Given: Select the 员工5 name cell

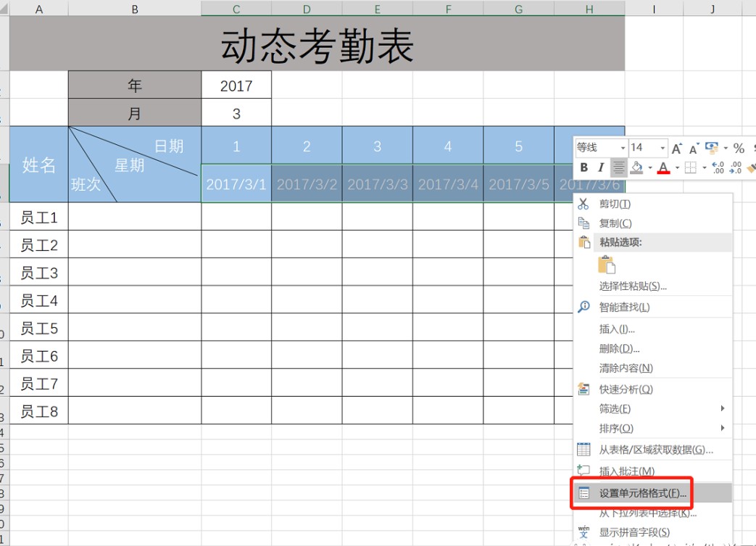Looking at the screenshot, I should coord(39,328).
